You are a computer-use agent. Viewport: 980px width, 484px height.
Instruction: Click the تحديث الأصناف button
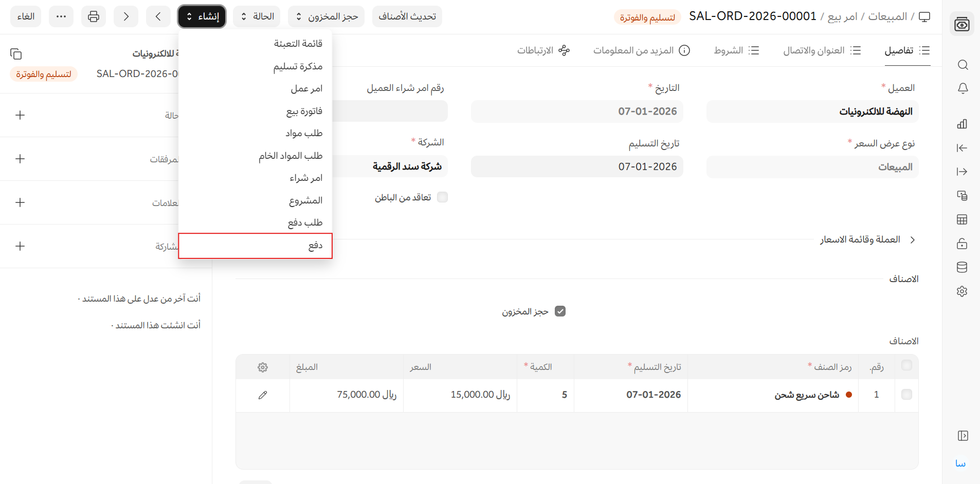tap(407, 16)
